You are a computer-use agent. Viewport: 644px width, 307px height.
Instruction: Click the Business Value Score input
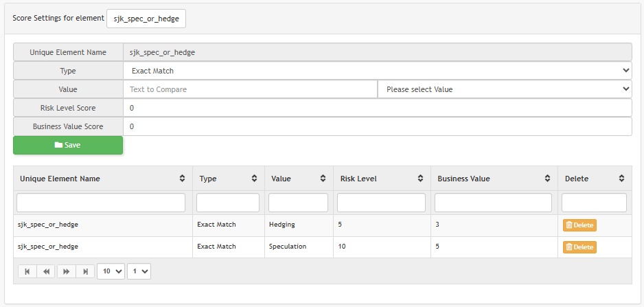pos(377,126)
